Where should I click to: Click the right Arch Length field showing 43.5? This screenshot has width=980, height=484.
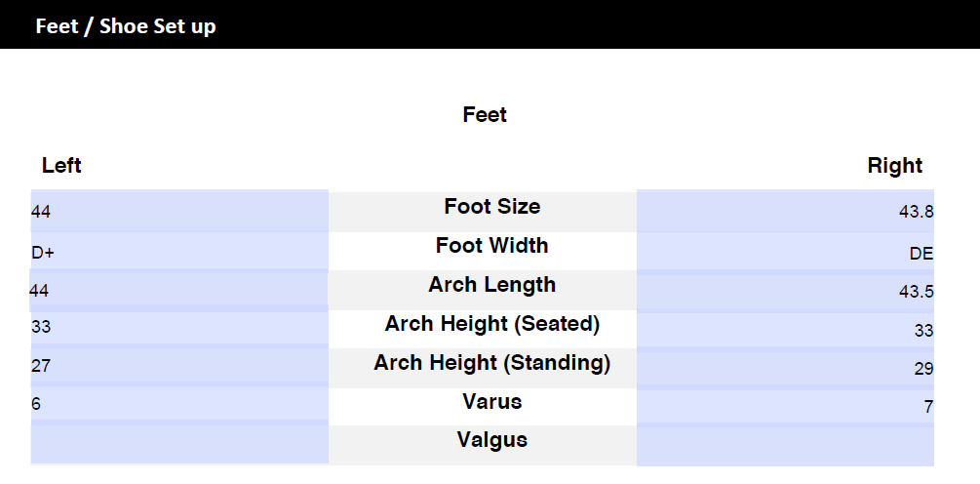point(785,291)
